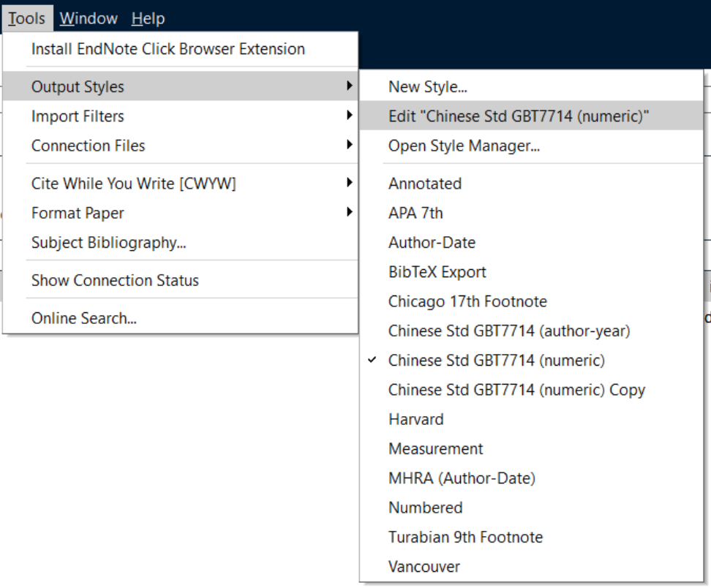Click Install EndNote Click Browser Extension
The height and width of the screenshot is (588, 711).
click(180, 49)
